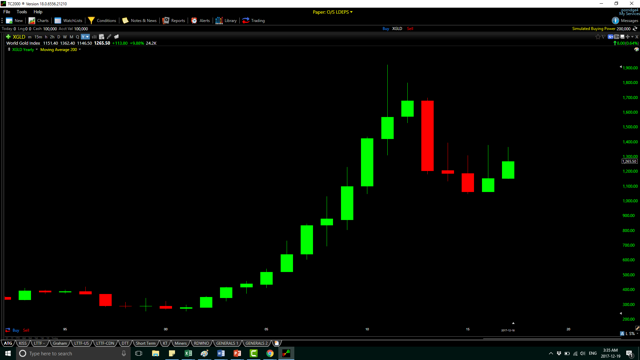Open the Library books icon
Screen dimensions: 640x360
219,20
